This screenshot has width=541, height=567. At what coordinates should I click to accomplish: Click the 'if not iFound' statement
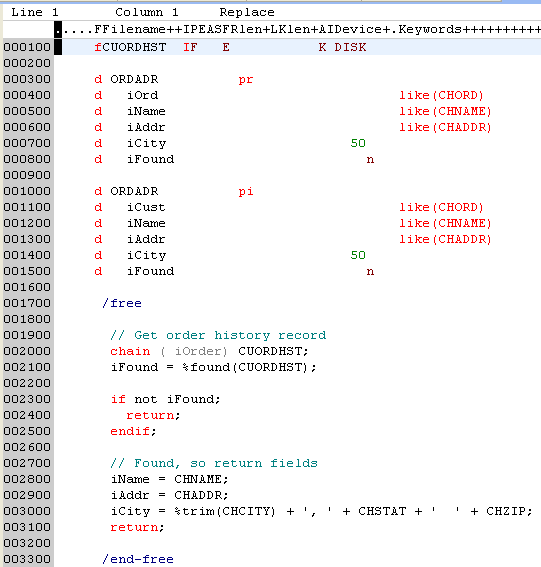click(x=165, y=399)
